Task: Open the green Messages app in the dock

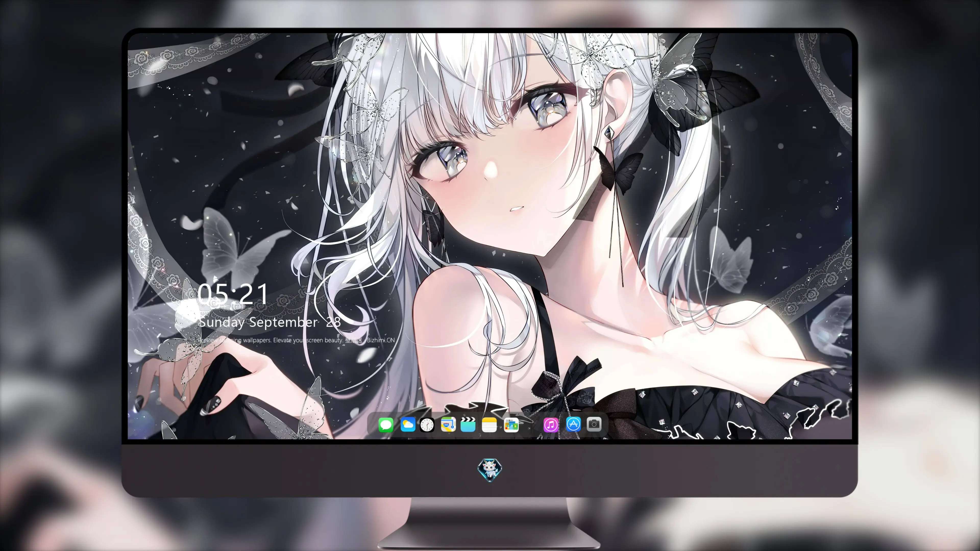Action: (x=386, y=425)
